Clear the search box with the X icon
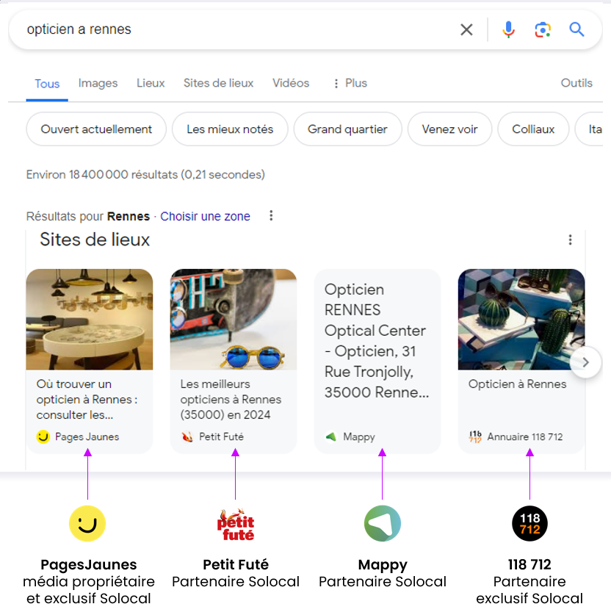This screenshot has height=615, width=611. pyautogui.click(x=466, y=29)
